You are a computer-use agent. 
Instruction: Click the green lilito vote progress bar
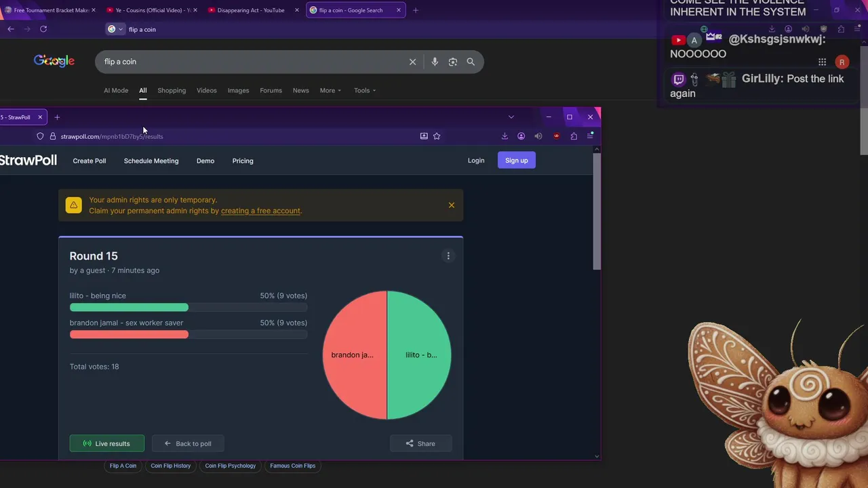pos(129,308)
